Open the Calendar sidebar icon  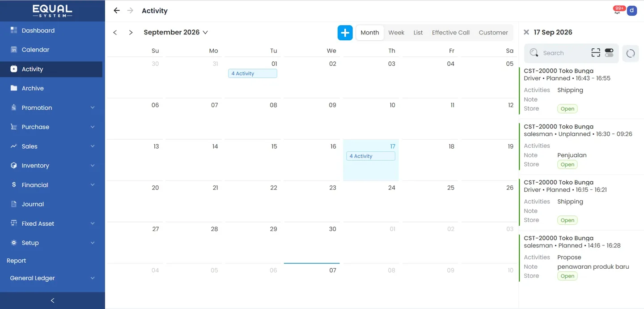click(13, 50)
